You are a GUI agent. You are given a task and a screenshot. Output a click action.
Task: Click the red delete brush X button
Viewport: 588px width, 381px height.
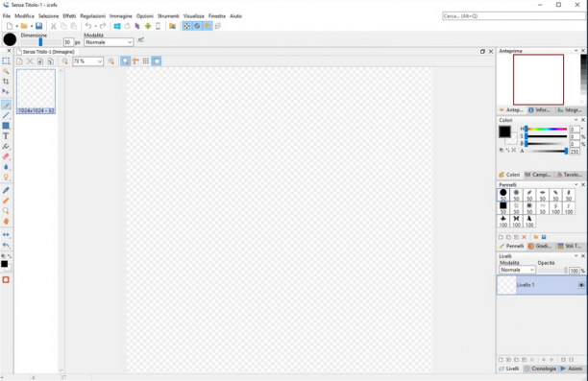point(525,237)
